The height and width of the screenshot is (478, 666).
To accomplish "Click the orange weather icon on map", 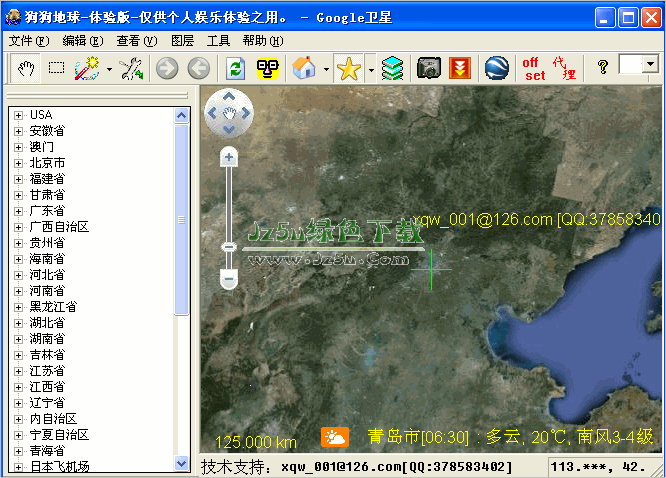I will [335, 437].
